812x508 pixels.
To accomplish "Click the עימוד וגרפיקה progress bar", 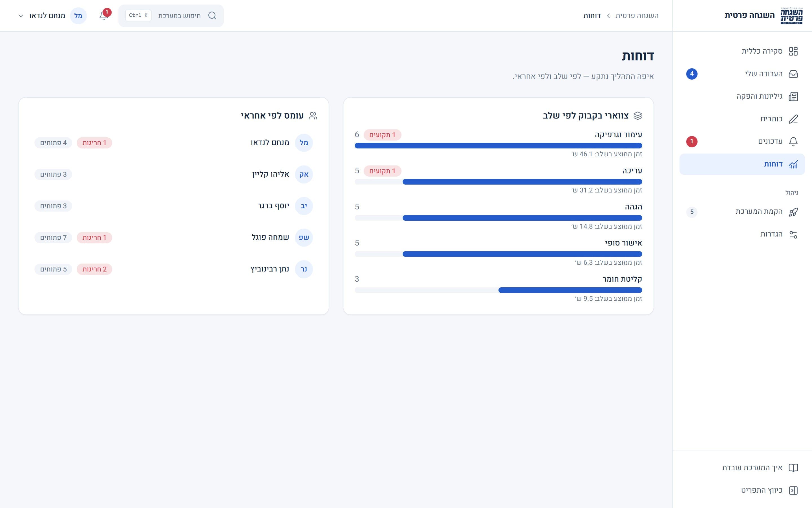I will click(498, 145).
